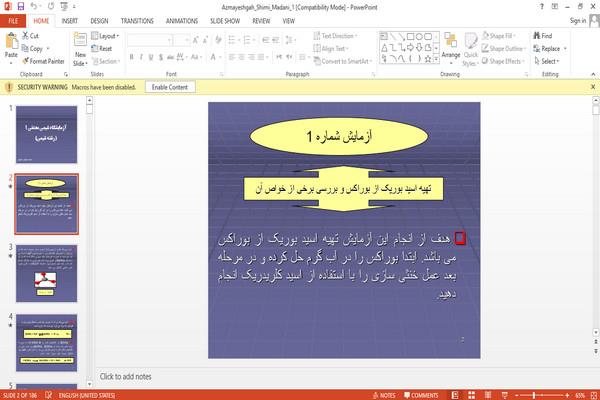
Task: Insert a New Slide
Action: (80, 49)
